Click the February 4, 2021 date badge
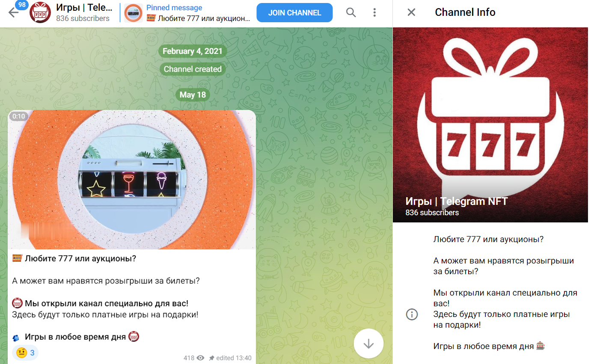This screenshot has height=364, width=591. (x=193, y=51)
